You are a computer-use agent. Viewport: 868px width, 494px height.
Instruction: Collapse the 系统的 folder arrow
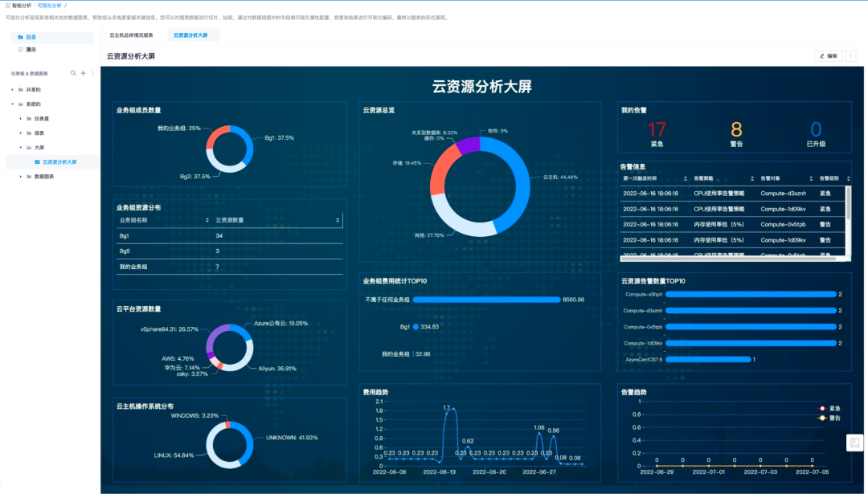13,104
